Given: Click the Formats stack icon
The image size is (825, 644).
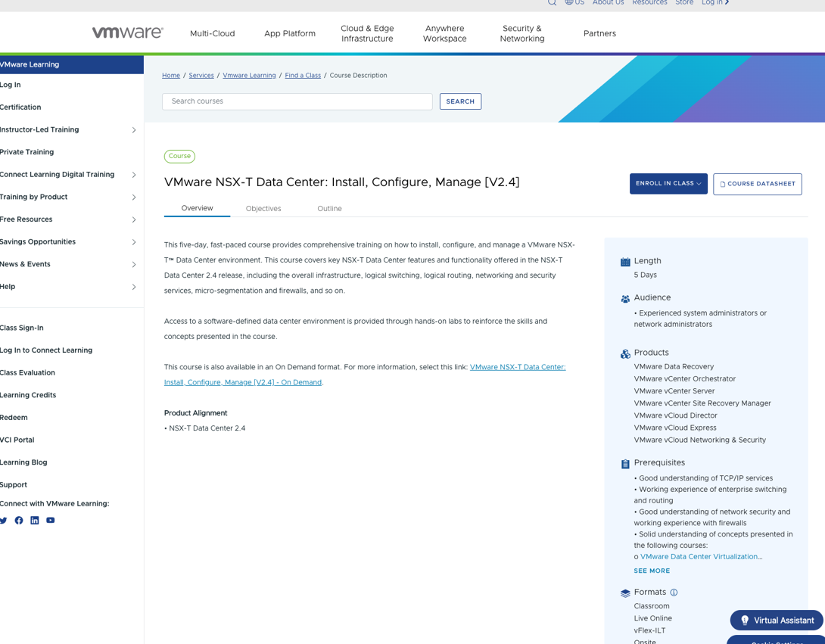Looking at the screenshot, I should (625, 593).
